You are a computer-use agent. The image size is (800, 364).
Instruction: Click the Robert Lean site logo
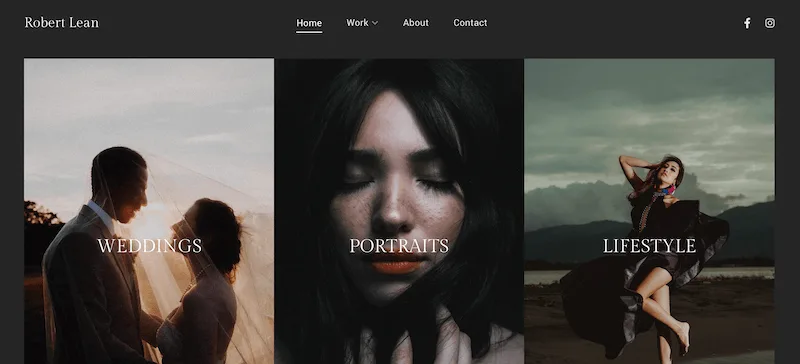tap(62, 23)
